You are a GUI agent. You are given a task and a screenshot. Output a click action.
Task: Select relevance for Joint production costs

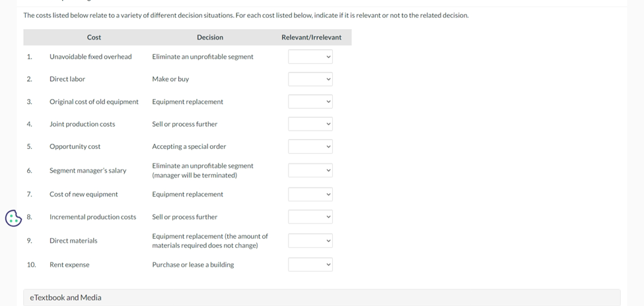coord(310,124)
